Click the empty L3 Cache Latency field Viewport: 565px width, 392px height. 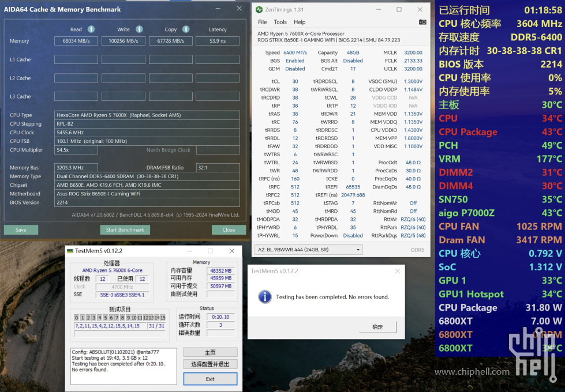pos(218,96)
